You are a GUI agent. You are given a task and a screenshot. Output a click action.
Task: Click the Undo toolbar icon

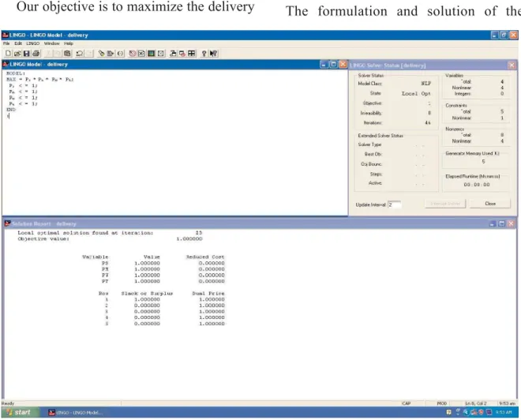[x=80, y=54]
